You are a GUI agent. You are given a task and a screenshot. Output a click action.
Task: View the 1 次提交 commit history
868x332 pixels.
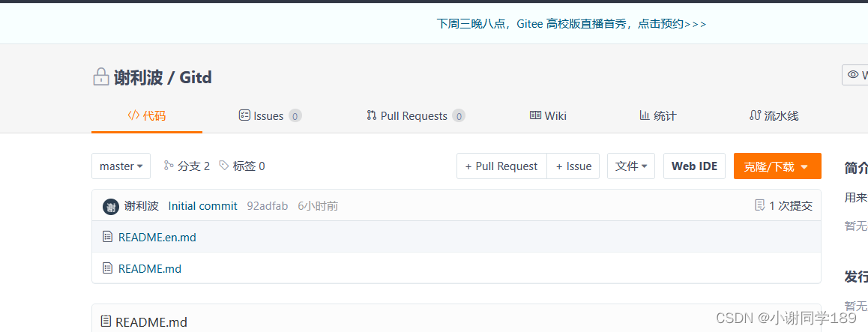784,206
